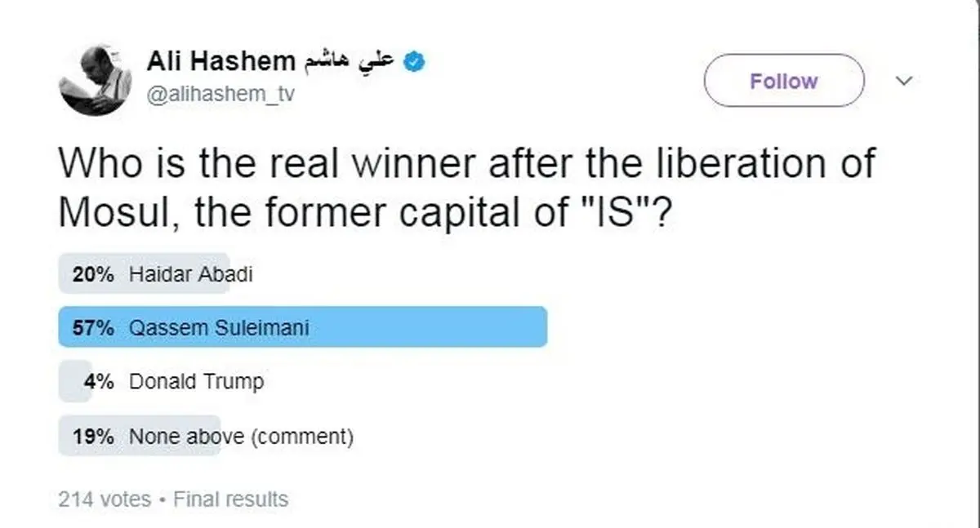Select the Qassem Suleimani poll result bar
Viewport: 980px width, 528px height.
302,326
